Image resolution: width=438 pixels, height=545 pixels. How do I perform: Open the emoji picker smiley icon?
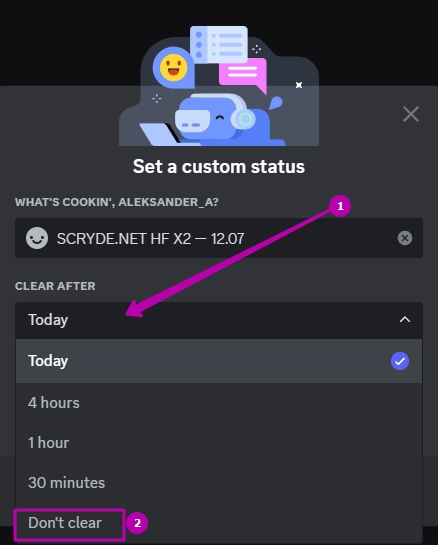37,238
